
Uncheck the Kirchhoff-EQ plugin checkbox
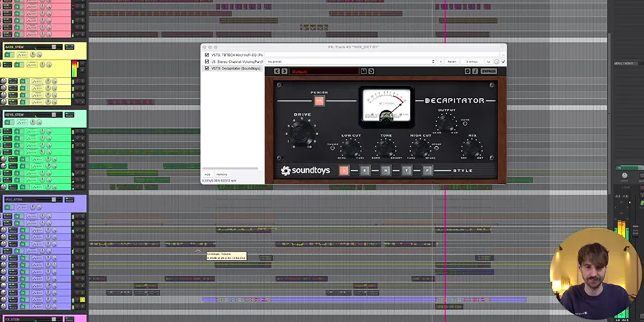coord(207,54)
